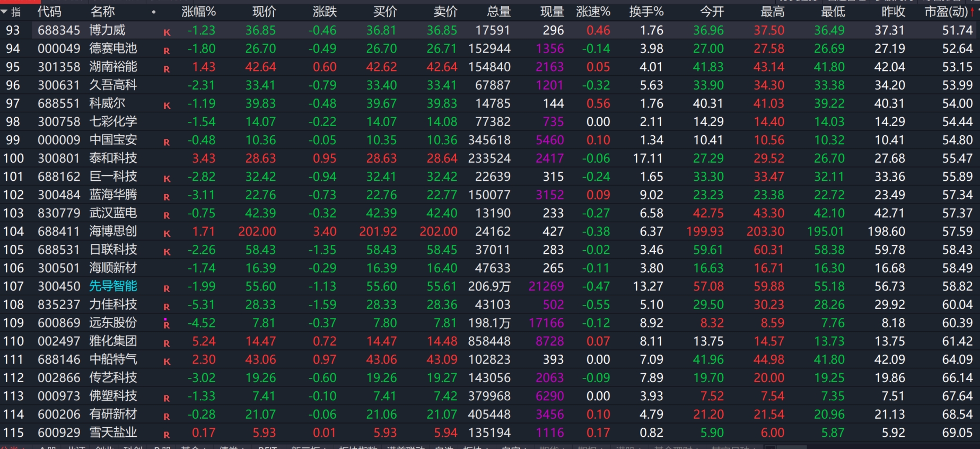
Task: Click the 买价 column header
Action: tap(385, 12)
